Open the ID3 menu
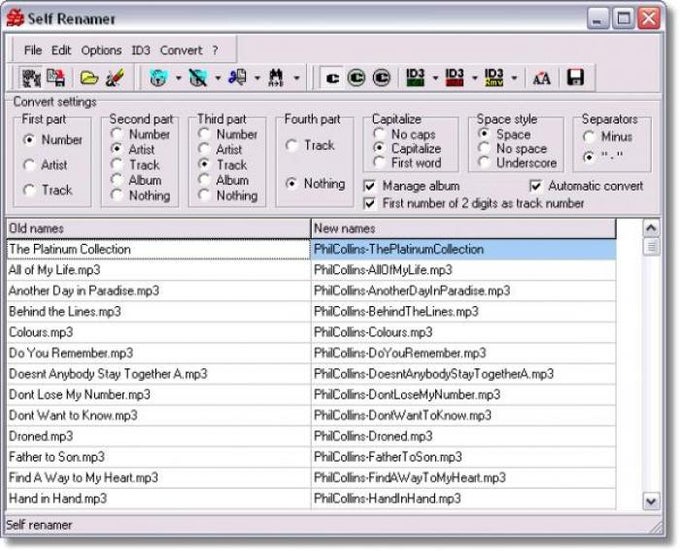Viewport: 680px width, 551px height. point(141,50)
